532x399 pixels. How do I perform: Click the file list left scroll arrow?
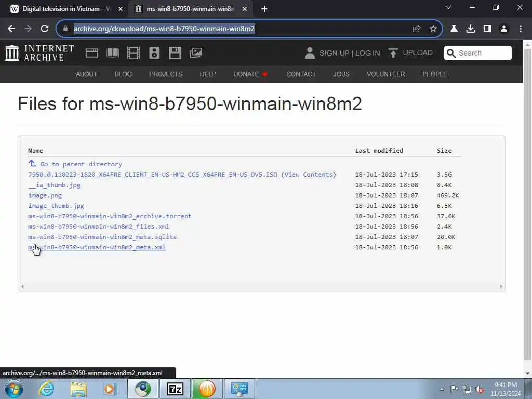[22, 287]
